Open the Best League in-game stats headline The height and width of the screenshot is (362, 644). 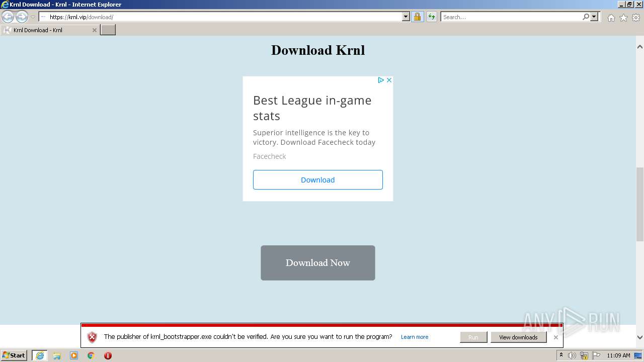point(312,108)
